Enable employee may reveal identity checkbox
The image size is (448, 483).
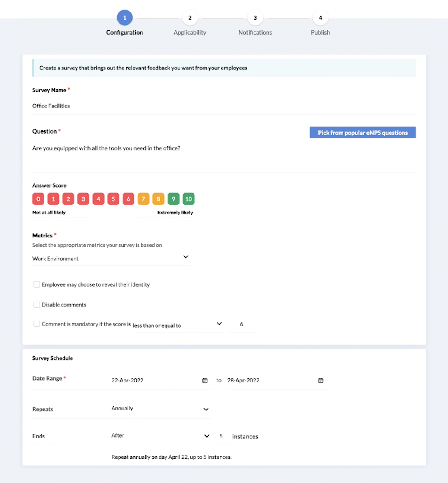(x=37, y=284)
